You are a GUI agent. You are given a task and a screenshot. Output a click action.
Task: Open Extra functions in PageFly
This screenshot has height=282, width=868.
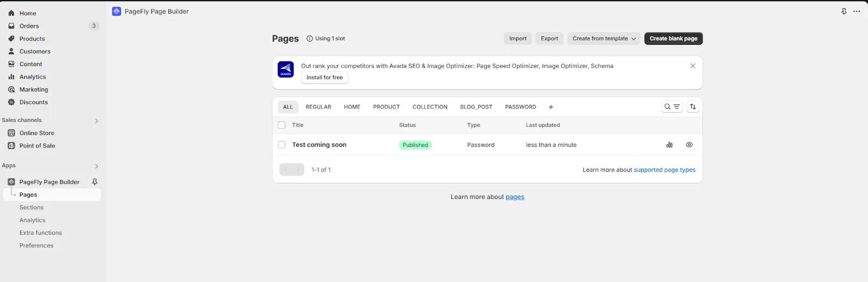click(41, 233)
